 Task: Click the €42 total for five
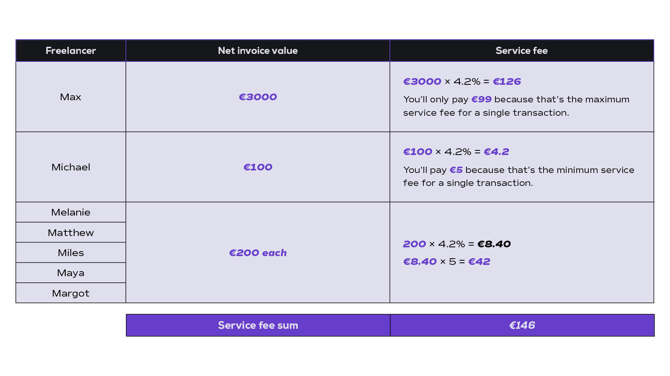coord(479,261)
